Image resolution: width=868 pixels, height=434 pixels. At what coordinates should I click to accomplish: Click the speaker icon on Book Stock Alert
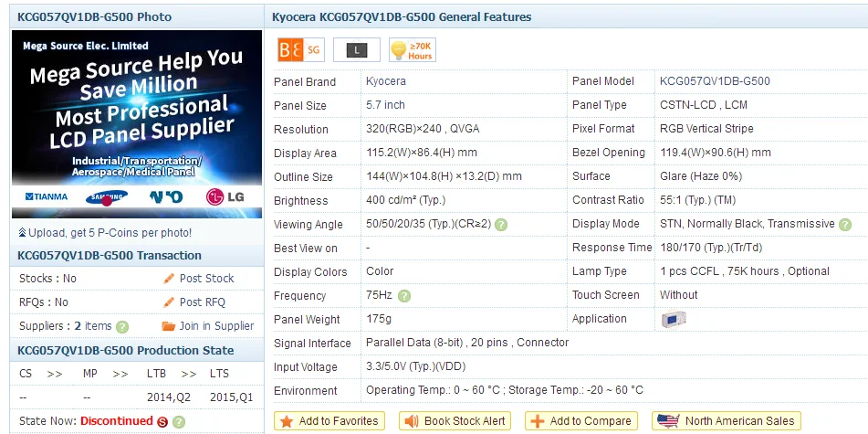[412, 421]
